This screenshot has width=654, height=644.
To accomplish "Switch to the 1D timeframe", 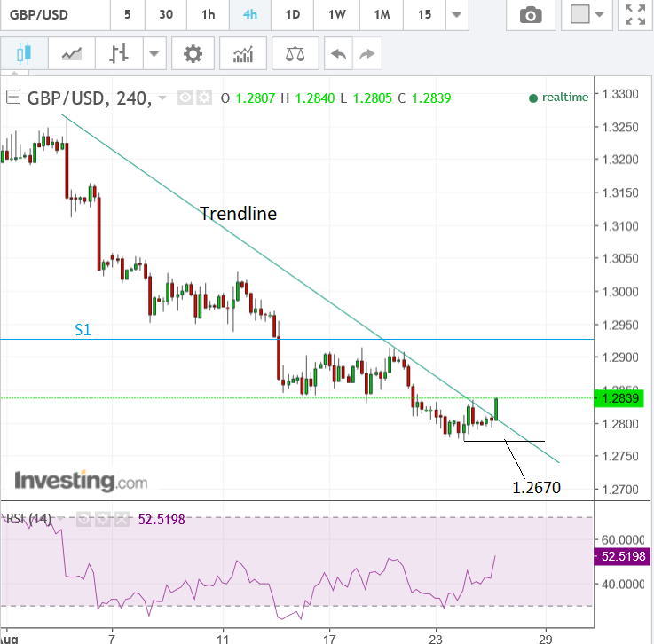I will point(291,15).
